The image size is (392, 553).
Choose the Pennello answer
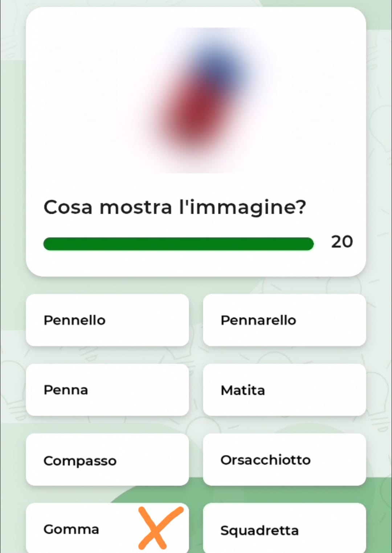[x=107, y=320]
